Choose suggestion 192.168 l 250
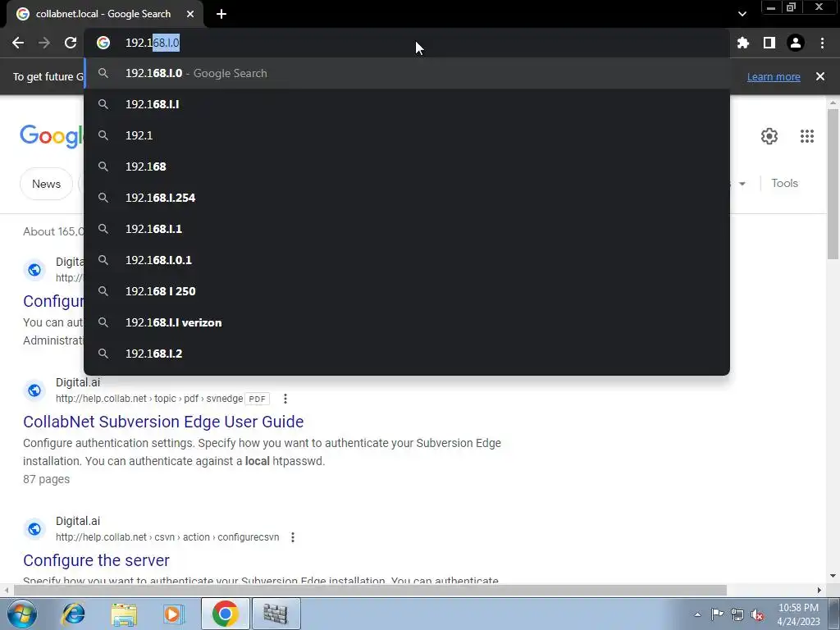 pos(407,291)
